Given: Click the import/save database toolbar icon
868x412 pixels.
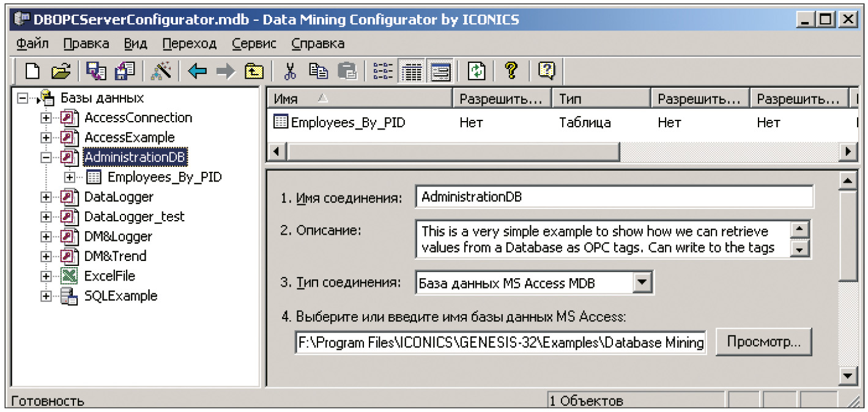Looking at the screenshot, I should coord(125,72).
